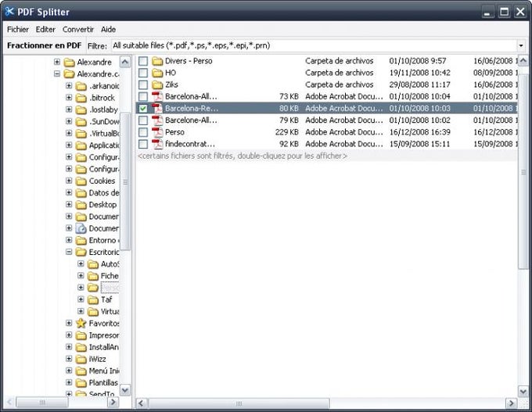Click file list scroll left arrow
Image resolution: width=532 pixels, height=412 pixels.
142,403
